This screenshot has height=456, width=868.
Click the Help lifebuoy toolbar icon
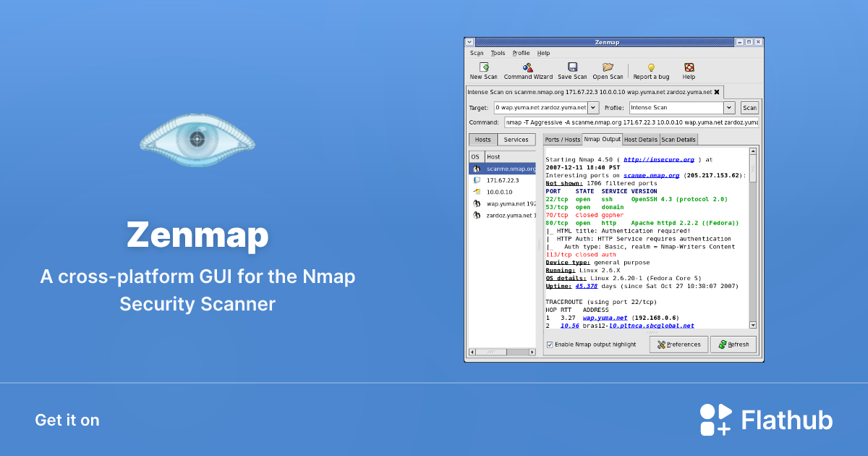(x=689, y=67)
